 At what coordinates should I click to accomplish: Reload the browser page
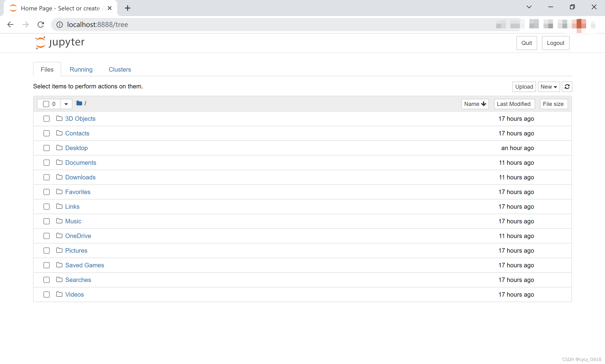pos(41,25)
